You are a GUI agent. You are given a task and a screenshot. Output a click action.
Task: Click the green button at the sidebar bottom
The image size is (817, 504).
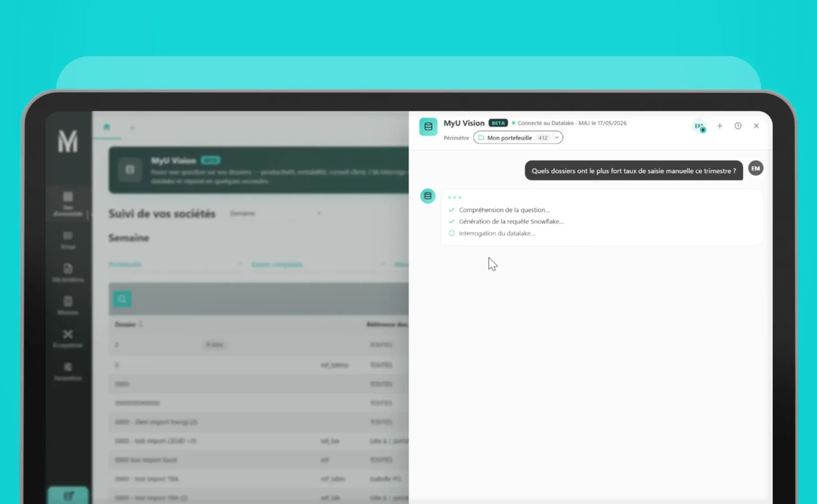(68, 495)
